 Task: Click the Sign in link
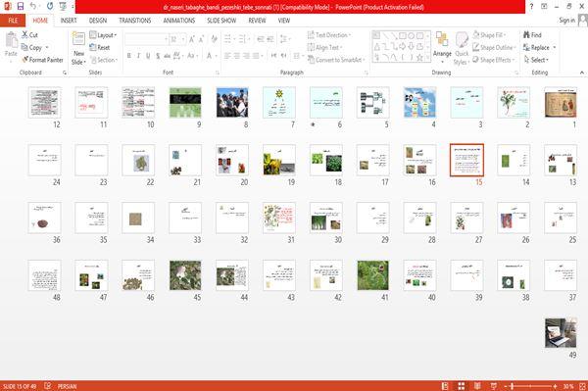tap(566, 21)
